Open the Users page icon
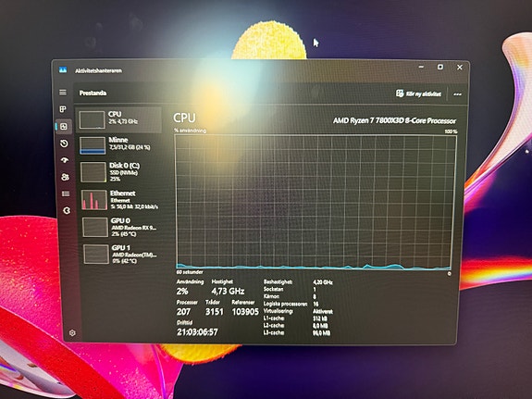This screenshot has width=532, height=399. pos(65,177)
